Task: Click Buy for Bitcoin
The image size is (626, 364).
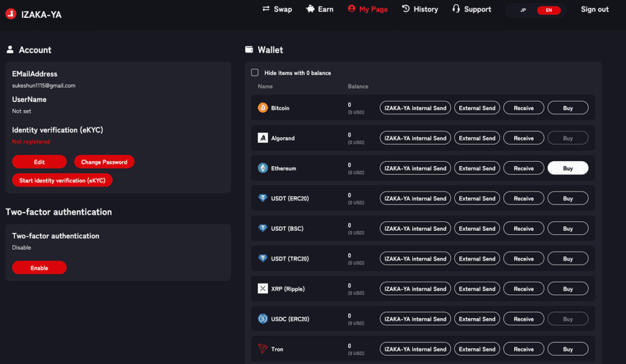Action: [568, 107]
